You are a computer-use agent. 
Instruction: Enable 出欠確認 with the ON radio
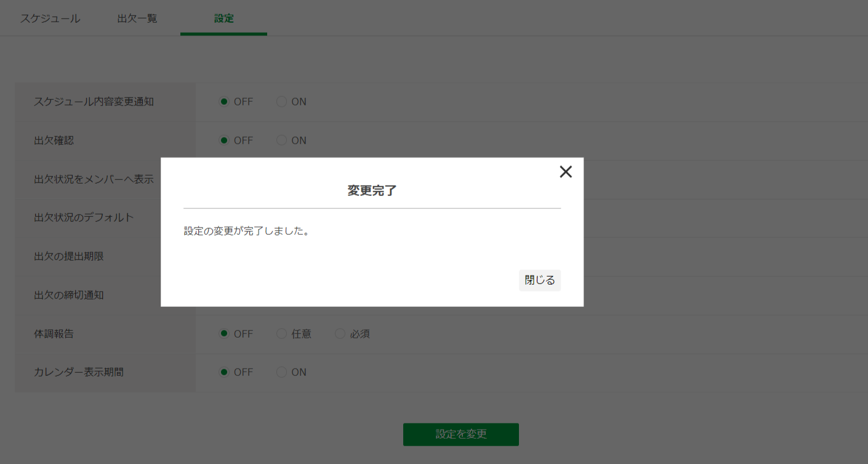[281, 140]
